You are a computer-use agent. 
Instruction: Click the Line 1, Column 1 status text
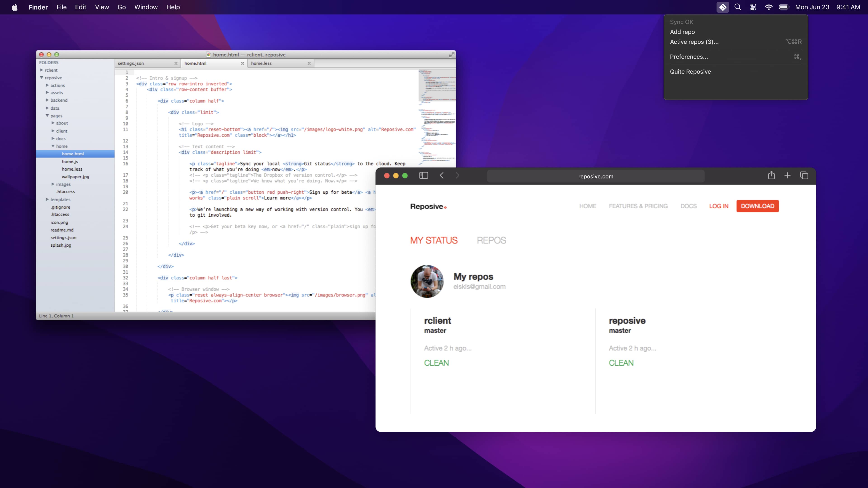tap(56, 316)
